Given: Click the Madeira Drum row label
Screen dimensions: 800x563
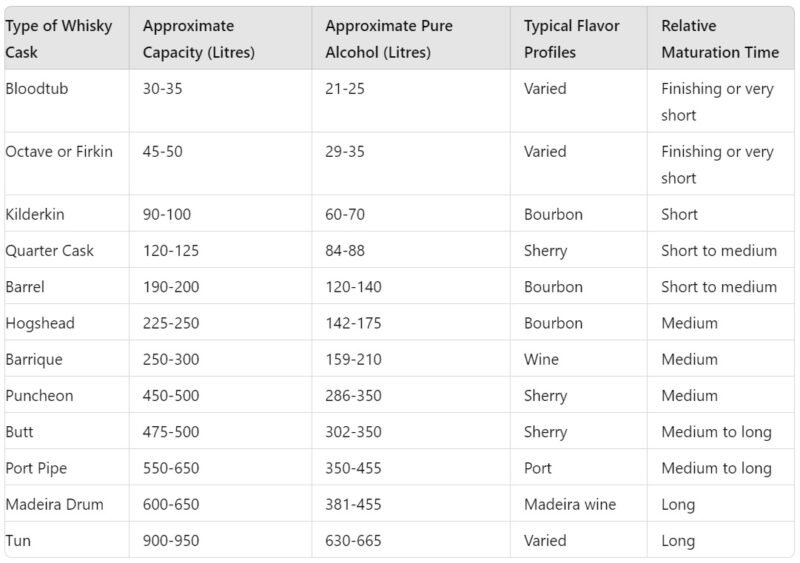Looking at the screenshot, I should point(54,505).
